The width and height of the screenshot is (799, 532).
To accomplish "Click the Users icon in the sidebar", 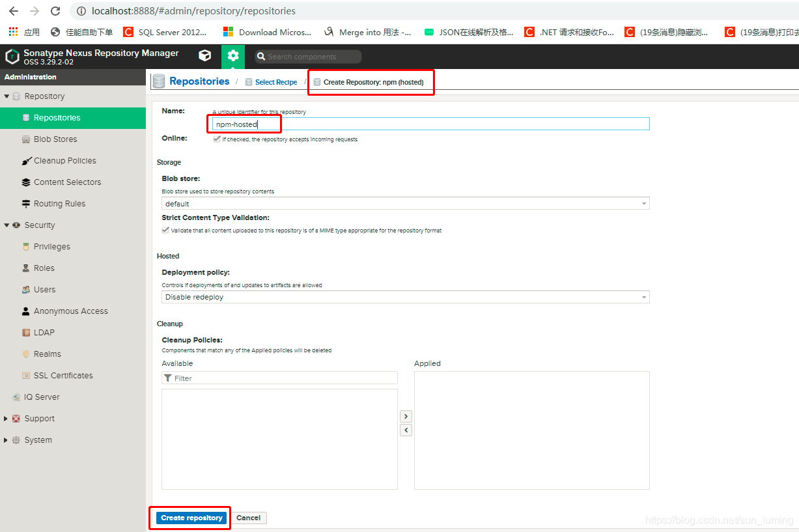I will click(x=26, y=290).
